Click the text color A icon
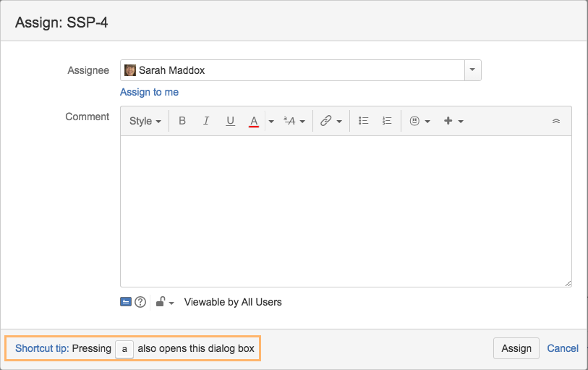This screenshot has width=588, height=370. [254, 121]
